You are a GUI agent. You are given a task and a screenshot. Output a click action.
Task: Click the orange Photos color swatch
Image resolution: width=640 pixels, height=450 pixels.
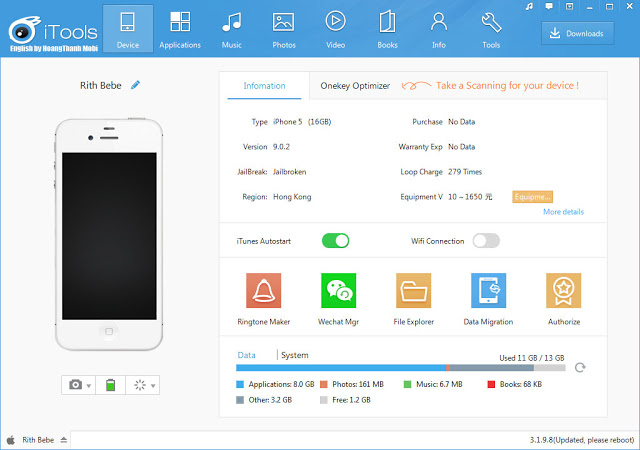point(324,384)
